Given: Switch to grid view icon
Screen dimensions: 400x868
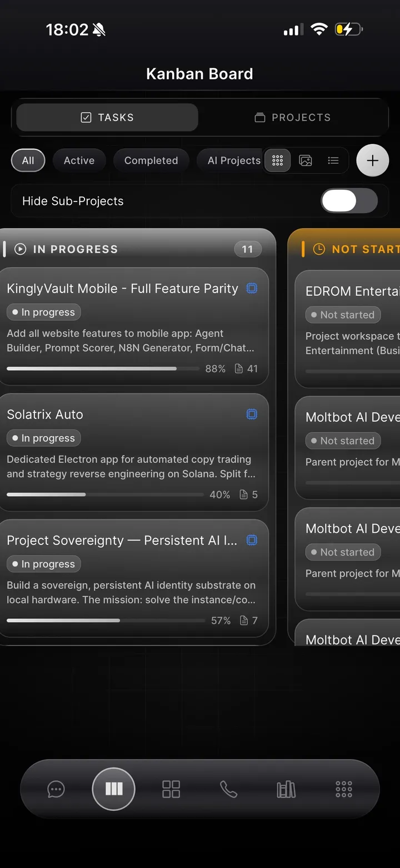Looking at the screenshot, I should (x=278, y=160).
